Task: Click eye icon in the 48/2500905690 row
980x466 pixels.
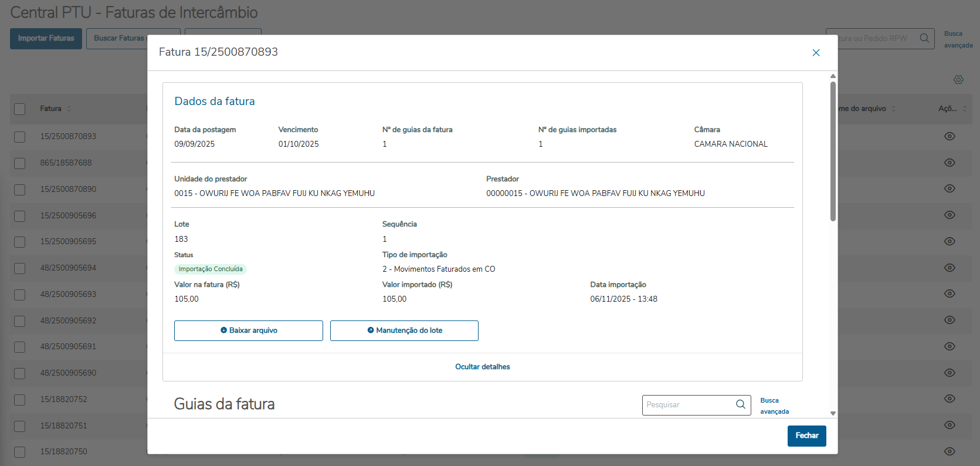Action: [x=950, y=373]
